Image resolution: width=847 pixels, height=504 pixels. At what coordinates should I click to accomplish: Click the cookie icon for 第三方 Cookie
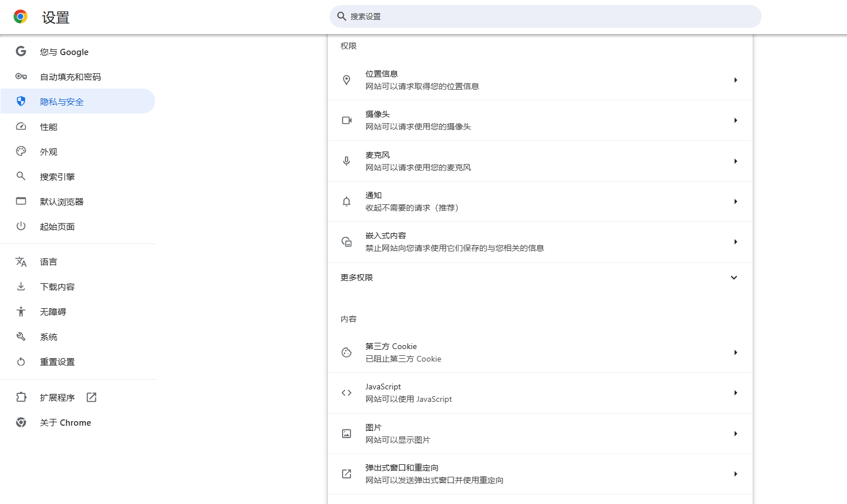pyautogui.click(x=347, y=352)
